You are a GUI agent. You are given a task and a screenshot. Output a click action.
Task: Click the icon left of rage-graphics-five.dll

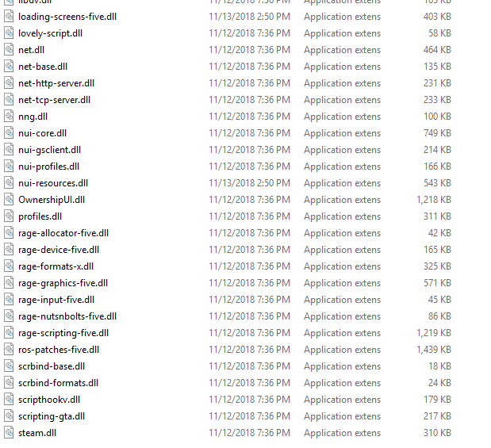[9, 283]
